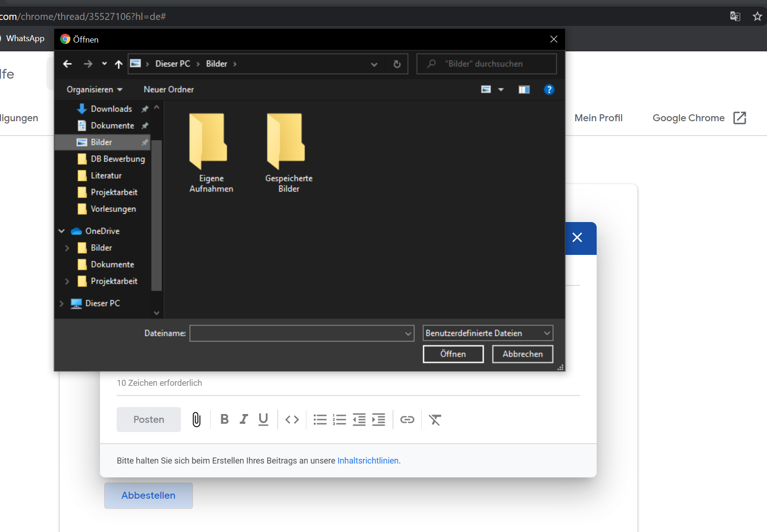
Task: Open the Google Chrome external link
Action: 699,118
